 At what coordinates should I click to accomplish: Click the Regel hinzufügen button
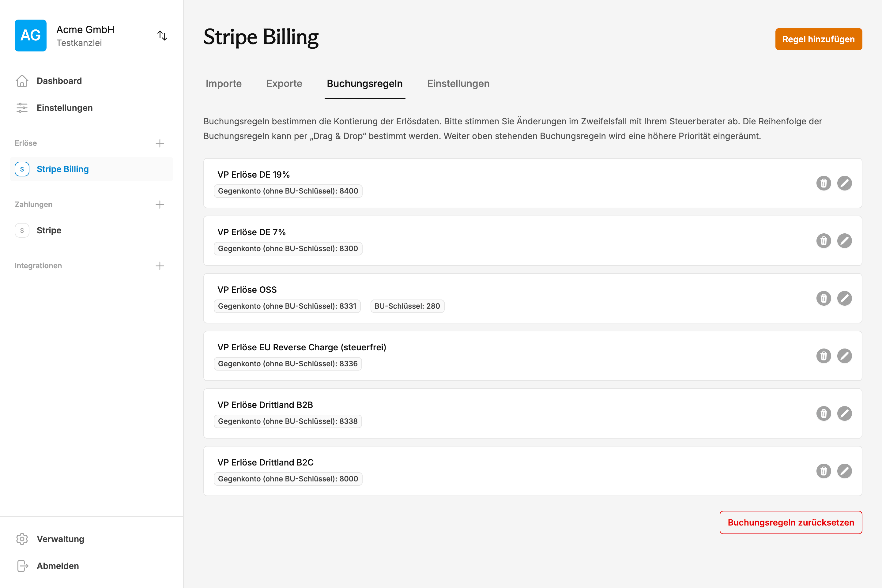coord(819,39)
